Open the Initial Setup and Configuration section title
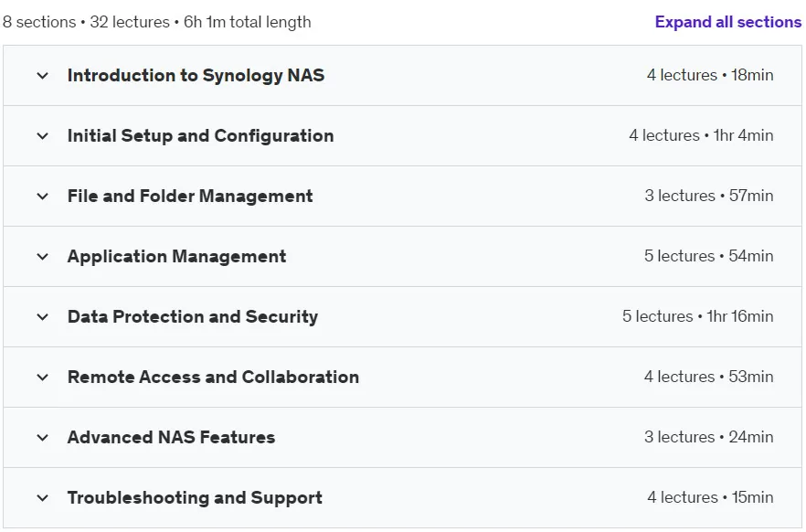The height and width of the screenshot is (532, 806). (200, 135)
